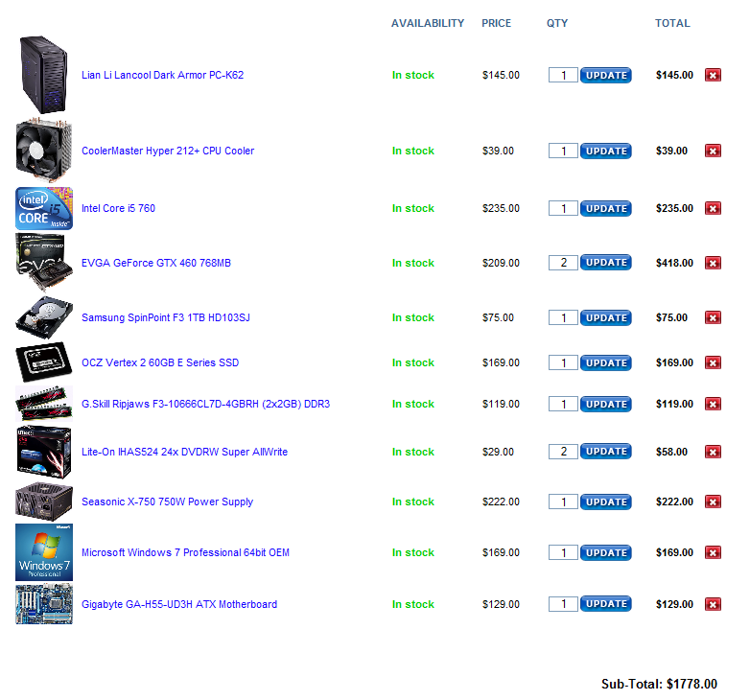This screenshot has width=750, height=700.
Task: Remove OCZ Vertex 2 SSD from cart
Action: coord(713,362)
